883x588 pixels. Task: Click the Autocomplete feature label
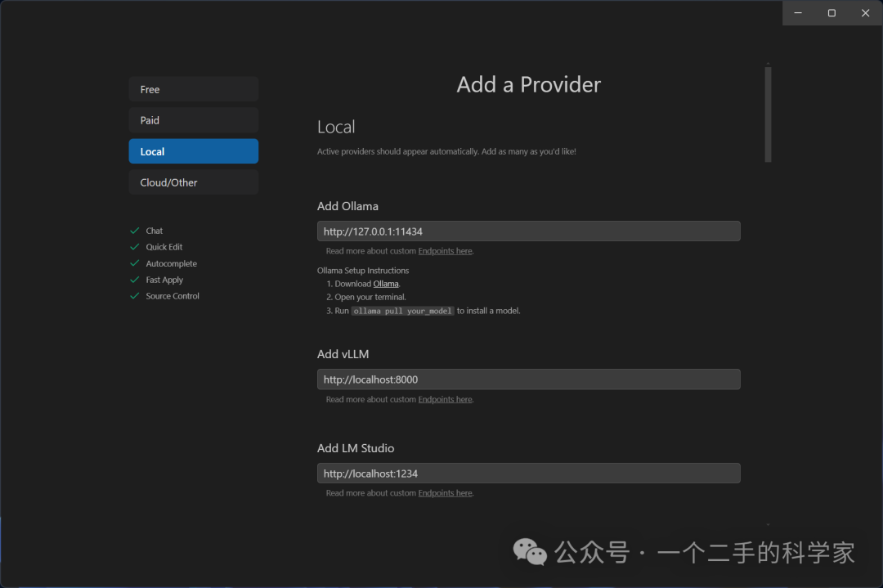click(x=171, y=263)
